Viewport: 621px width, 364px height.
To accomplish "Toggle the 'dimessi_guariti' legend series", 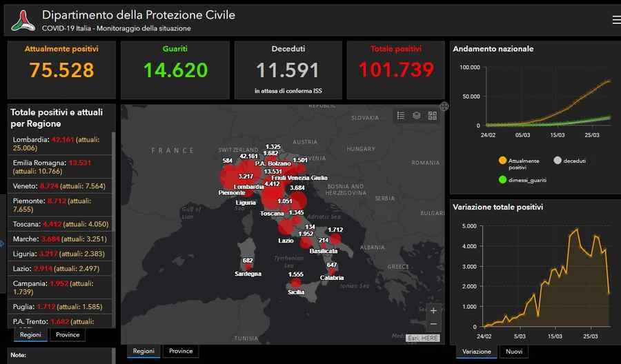I will [x=502, y=180].
